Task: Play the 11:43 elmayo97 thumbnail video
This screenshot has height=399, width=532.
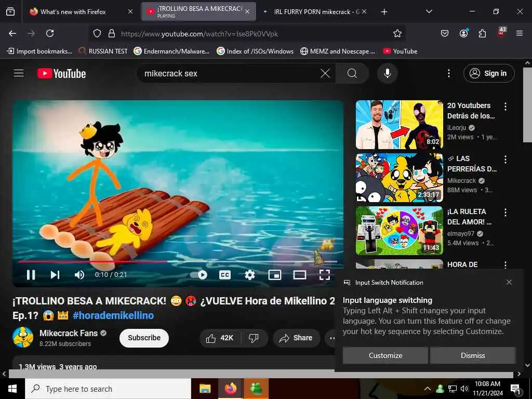Action: coord(400,230)
